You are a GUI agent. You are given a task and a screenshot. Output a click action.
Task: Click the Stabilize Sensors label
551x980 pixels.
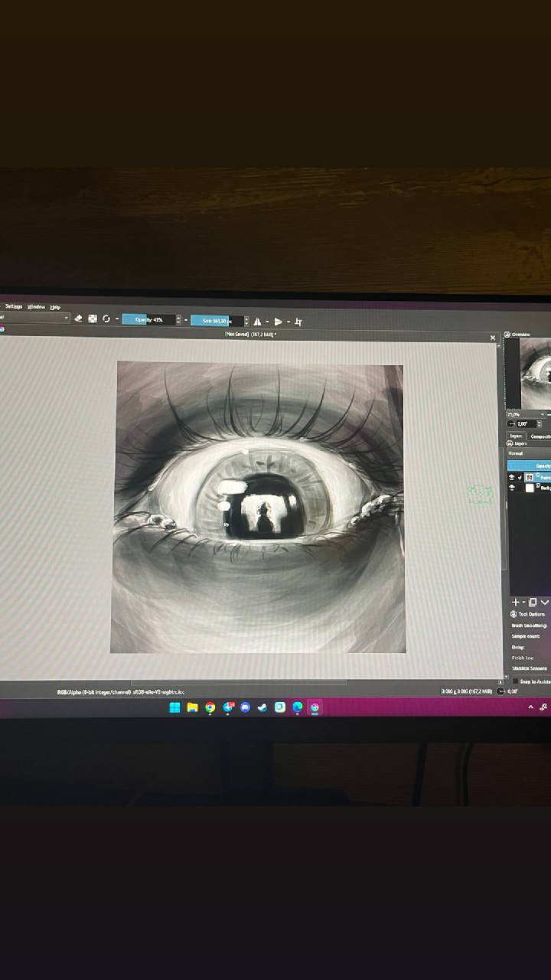point(530,668)
